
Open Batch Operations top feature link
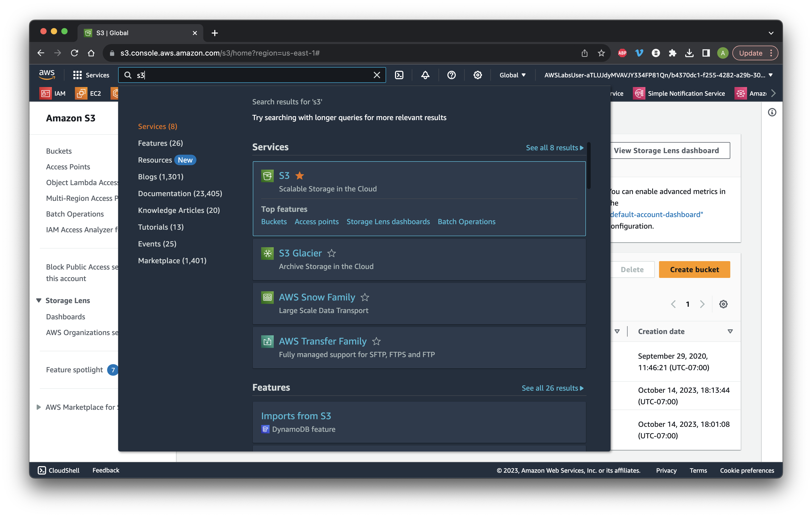(x=466, y=221)
